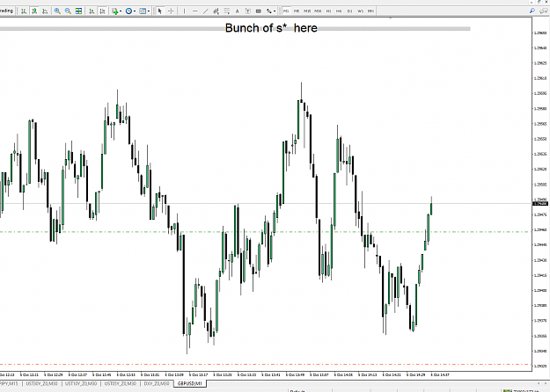The image size is (550, 392).
Task: Open the UST05Y_Z0,M30 chart tab
Action: coord(121,383)
